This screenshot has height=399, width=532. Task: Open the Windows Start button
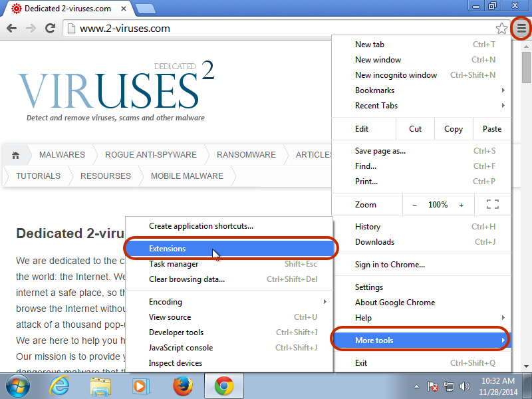18,386
